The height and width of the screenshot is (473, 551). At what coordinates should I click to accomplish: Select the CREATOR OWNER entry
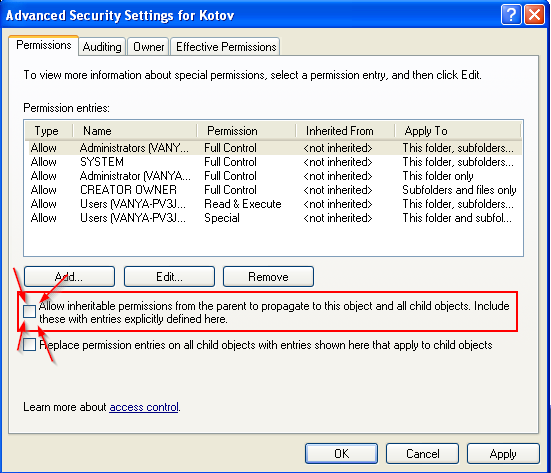273,190
